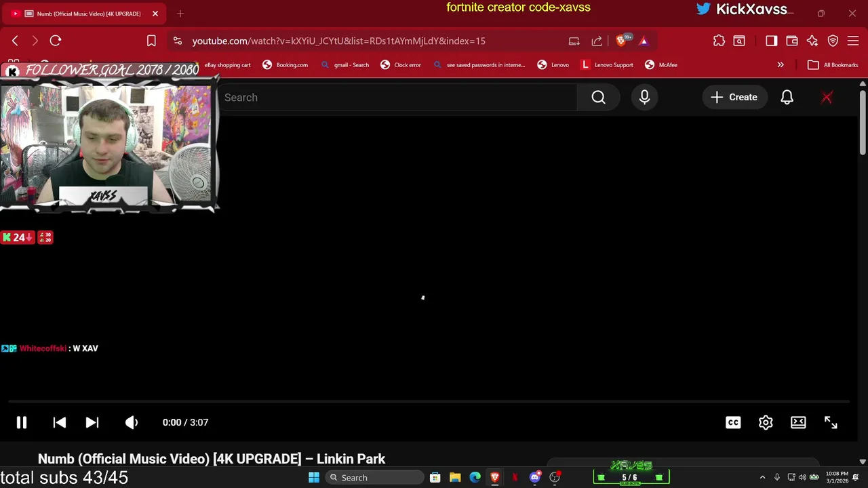Switch to theater mode
The height and width of the screenshot is (488, 868).
(x=798, y=422)
